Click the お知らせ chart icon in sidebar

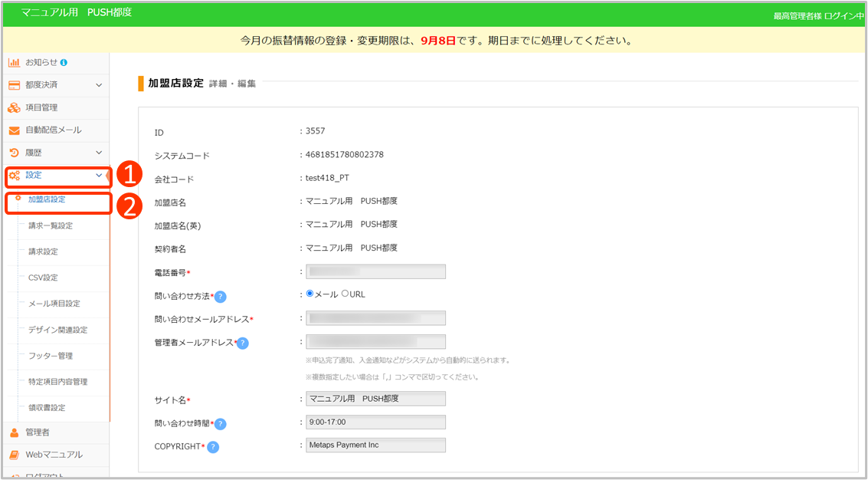pyautogui.click(x=14, y=62)
